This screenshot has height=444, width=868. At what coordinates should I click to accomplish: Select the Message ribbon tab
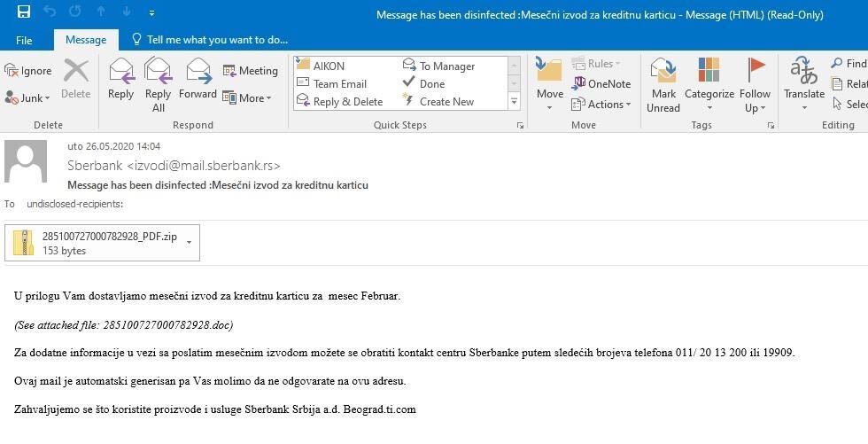coord(86,40)
